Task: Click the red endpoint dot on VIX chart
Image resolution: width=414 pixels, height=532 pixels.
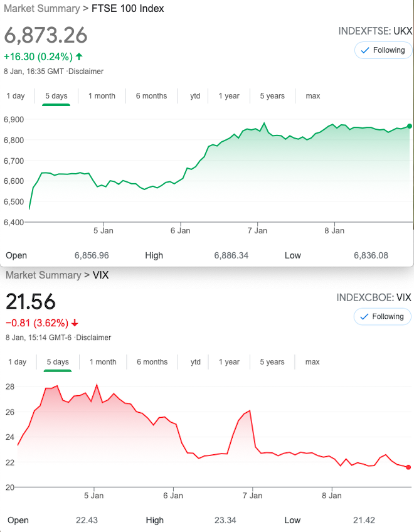Action: click(408, 467)
